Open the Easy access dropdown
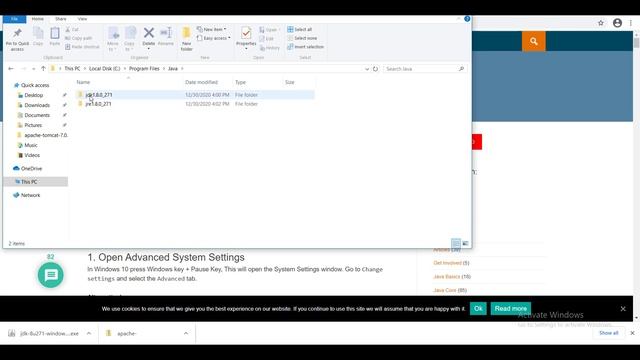 click(213, 38)
